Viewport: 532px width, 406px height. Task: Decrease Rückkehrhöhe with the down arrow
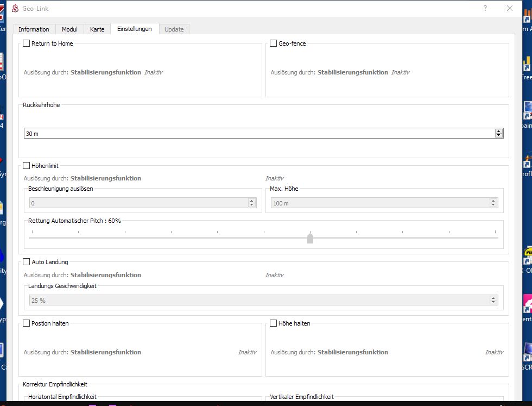click(x=498, y=135)
